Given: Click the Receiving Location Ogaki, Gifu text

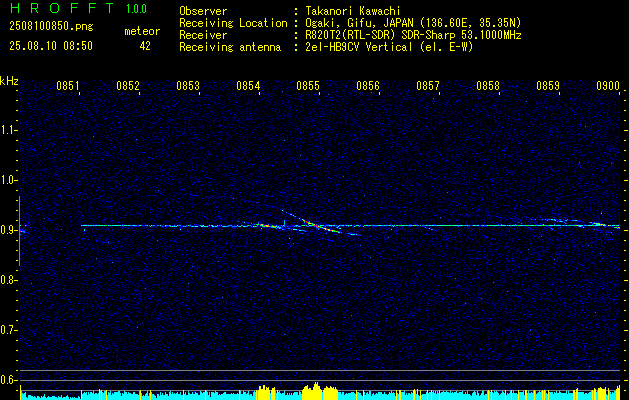Looking at the screenshot, I should tap(413, 23).
